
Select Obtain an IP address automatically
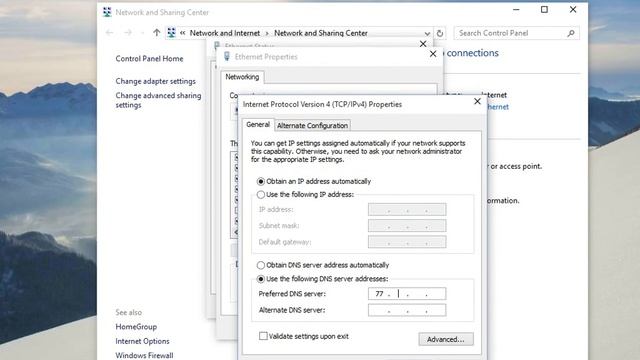pos(261,181)
